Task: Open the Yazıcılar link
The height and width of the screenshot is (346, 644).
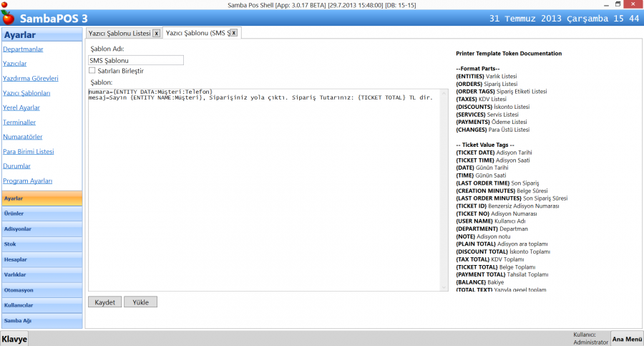Action: [15, 64]
